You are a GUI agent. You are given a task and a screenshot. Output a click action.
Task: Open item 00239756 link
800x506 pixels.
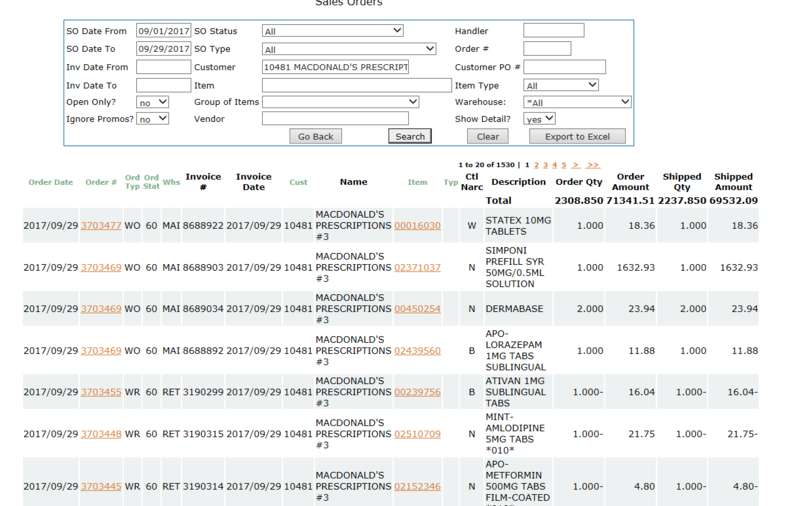(x=417, y=392)
